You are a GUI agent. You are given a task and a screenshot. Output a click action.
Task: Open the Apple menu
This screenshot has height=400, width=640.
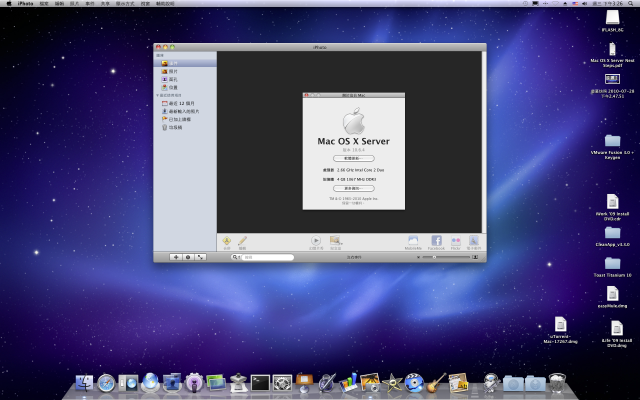pos(9,3)
